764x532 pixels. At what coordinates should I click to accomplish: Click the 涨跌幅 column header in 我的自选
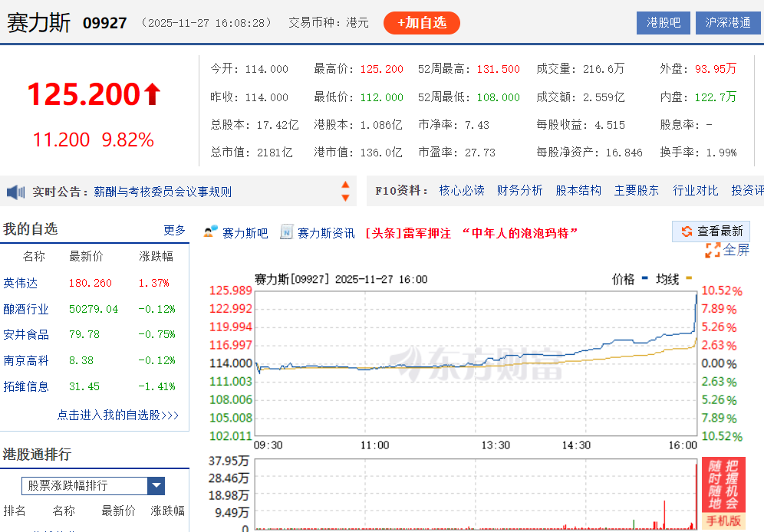(x=156, y=257)
